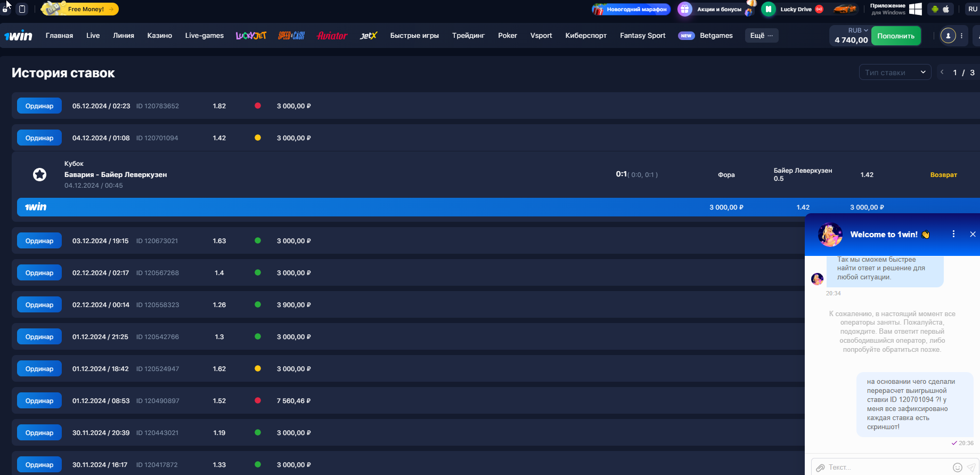Image resolution: width=980 pixels, height=475 pixels.
Task: Open the Live-games section
Action: tap(205, 36)
